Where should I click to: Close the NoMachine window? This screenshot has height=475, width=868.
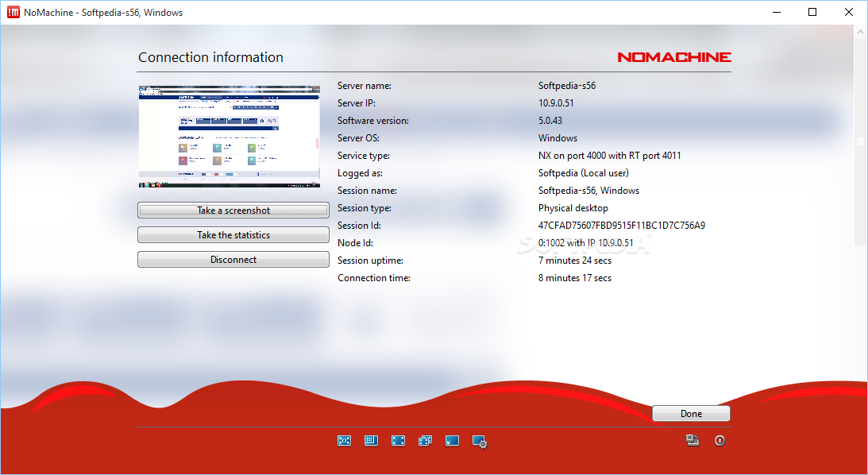pyautogui.click(x=849, y=12)
